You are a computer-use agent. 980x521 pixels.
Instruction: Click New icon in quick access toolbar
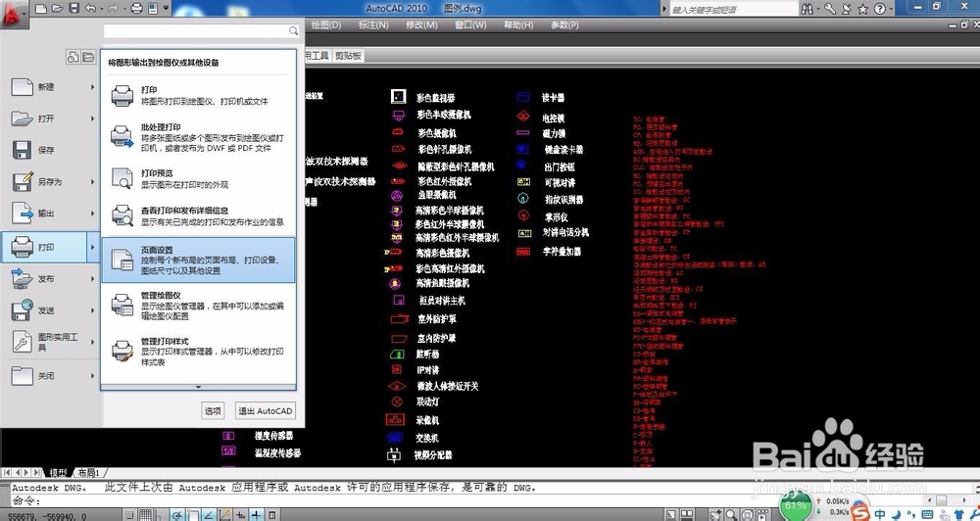pos(41,8)
